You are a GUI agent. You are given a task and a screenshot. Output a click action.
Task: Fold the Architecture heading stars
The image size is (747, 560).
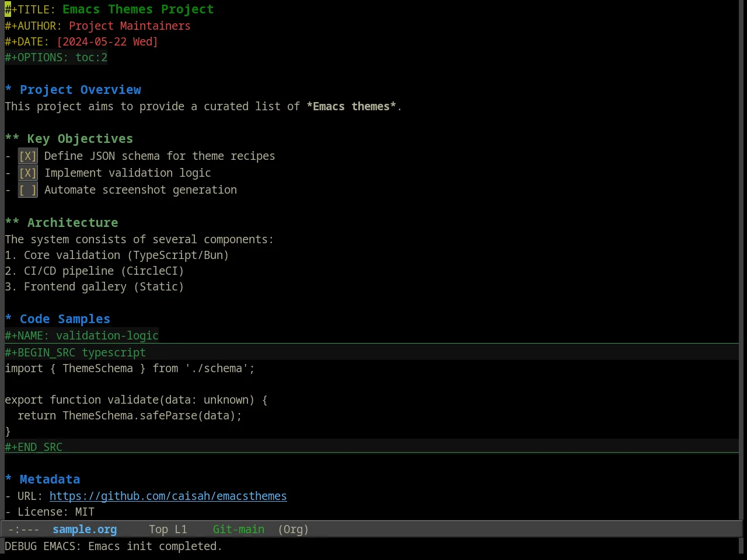(x=12, y=223)
